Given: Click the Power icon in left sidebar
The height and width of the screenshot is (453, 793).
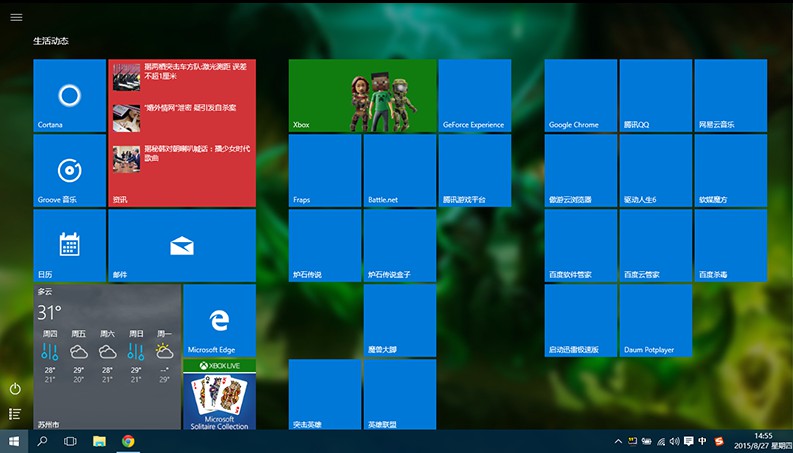Looking at the screenshot, I should coord(15,388).
